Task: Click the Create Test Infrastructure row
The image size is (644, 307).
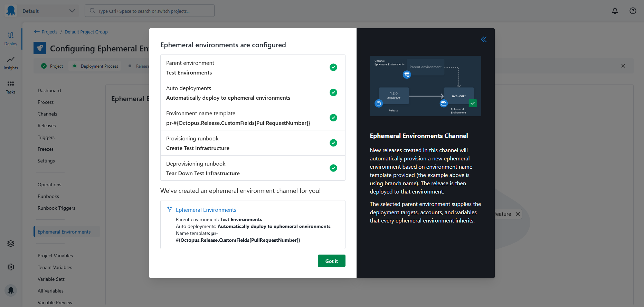Action: click(x=253, y=143)
